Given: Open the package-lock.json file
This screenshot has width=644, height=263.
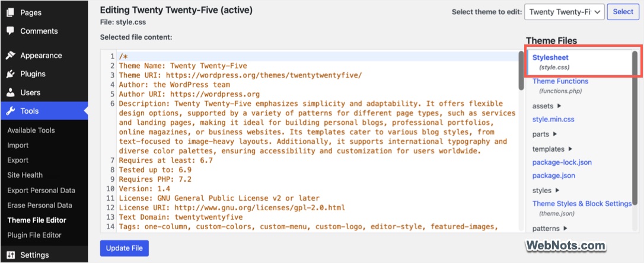Looking at the screenshot, I should 562,162.
